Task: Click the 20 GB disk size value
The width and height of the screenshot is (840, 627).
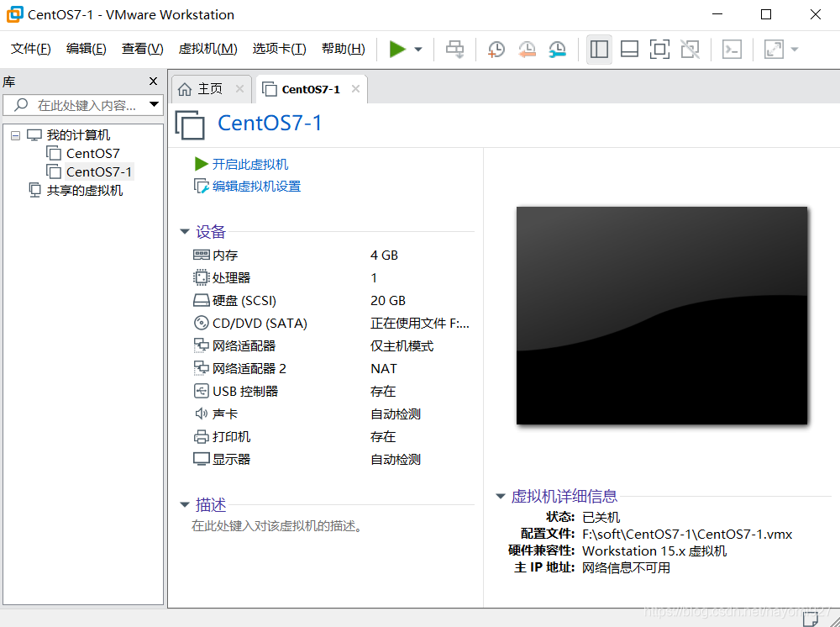Action: click(388, 301)
